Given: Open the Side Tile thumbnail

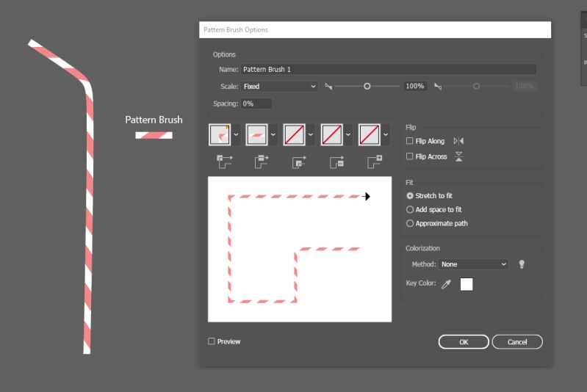Looking at the screenshot, I should [x=257, y=134].
